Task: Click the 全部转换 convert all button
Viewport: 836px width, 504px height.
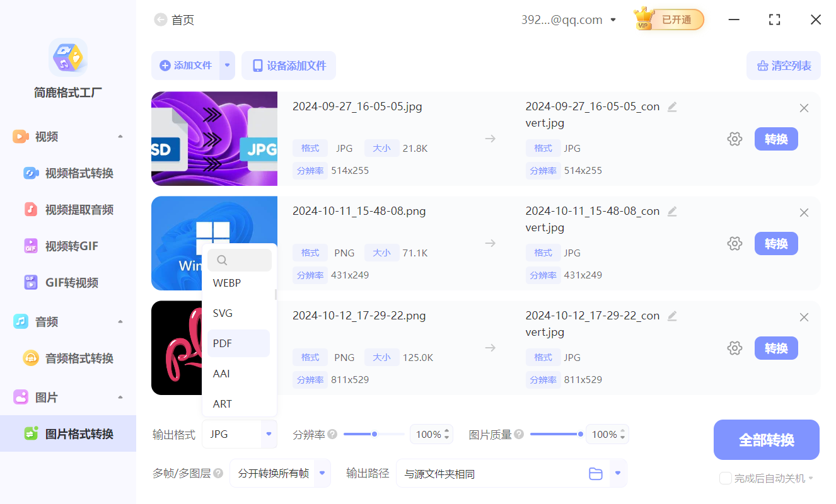Action: (766, 439)
